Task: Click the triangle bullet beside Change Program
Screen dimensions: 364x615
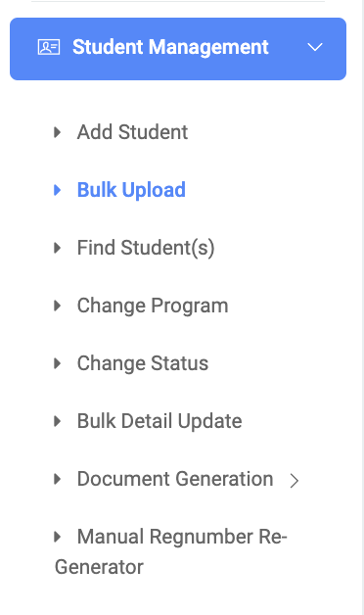Action: (x=57, y=306)
